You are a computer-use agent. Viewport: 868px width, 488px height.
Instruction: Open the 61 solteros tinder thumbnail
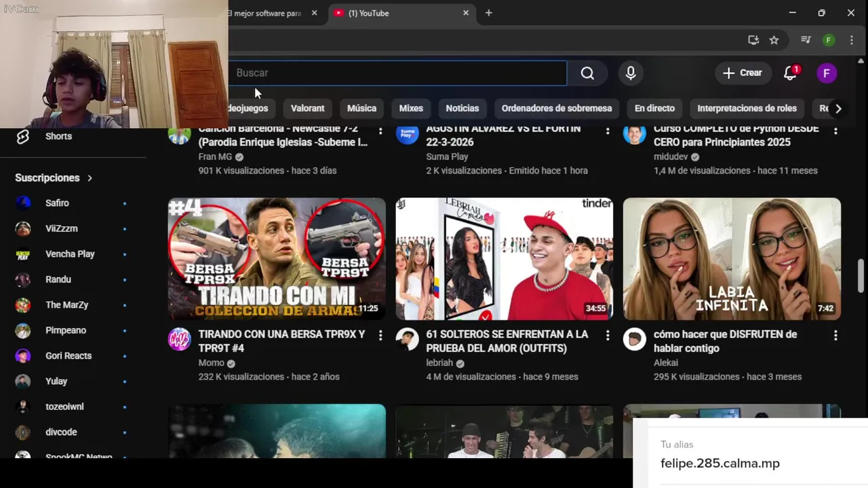[505, 259]
